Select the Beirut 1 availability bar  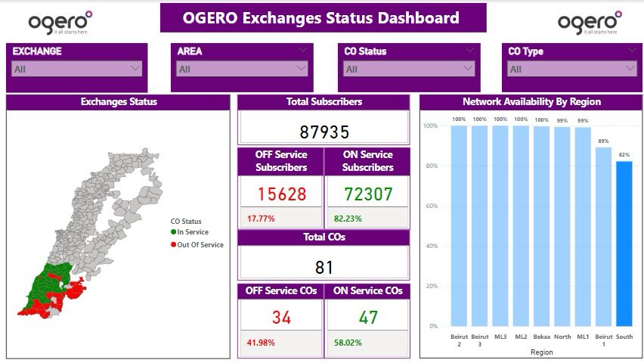point(604,237)
